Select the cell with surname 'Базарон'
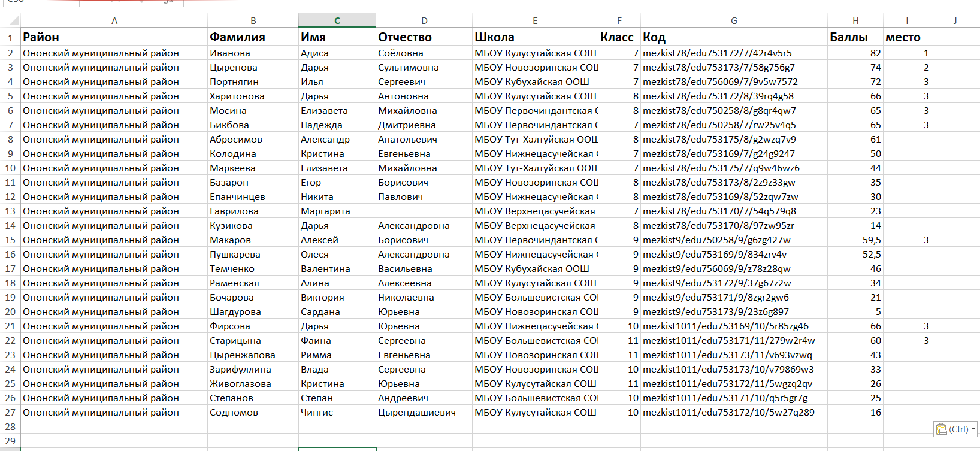Image resolution: width=980 pixels, height=451 pixels. click(253, 182)
